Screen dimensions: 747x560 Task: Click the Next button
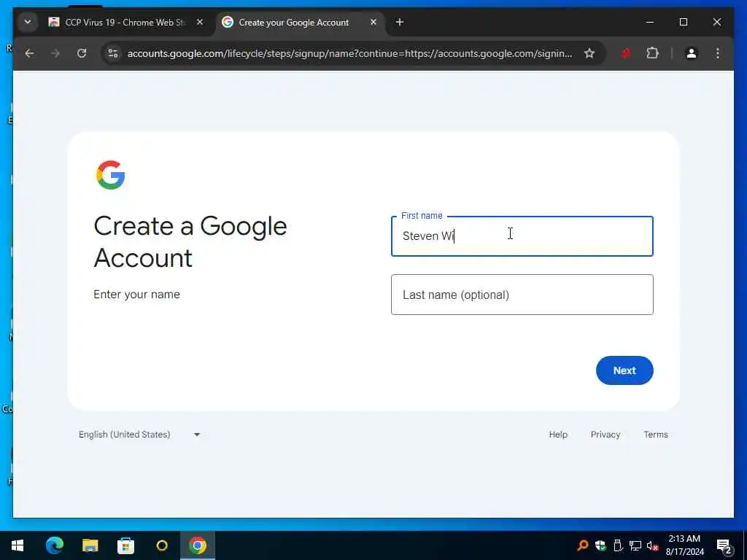pos(624,370)
